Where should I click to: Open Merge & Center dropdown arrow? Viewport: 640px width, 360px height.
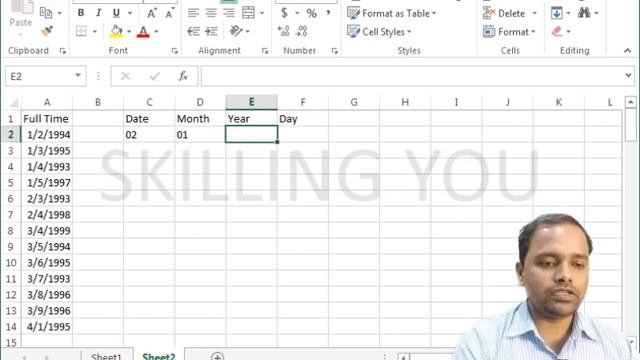[x=262, y=13]
